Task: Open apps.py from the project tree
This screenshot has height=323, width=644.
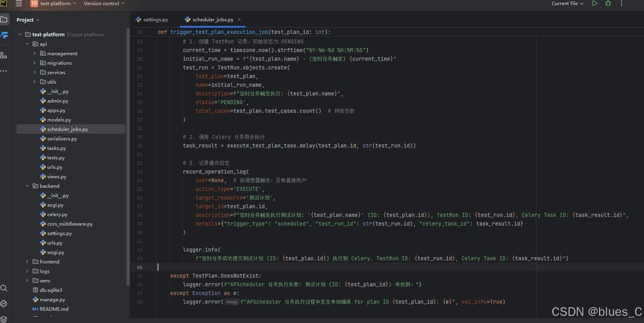Action: pyautogui.click(x=53, y=110)
